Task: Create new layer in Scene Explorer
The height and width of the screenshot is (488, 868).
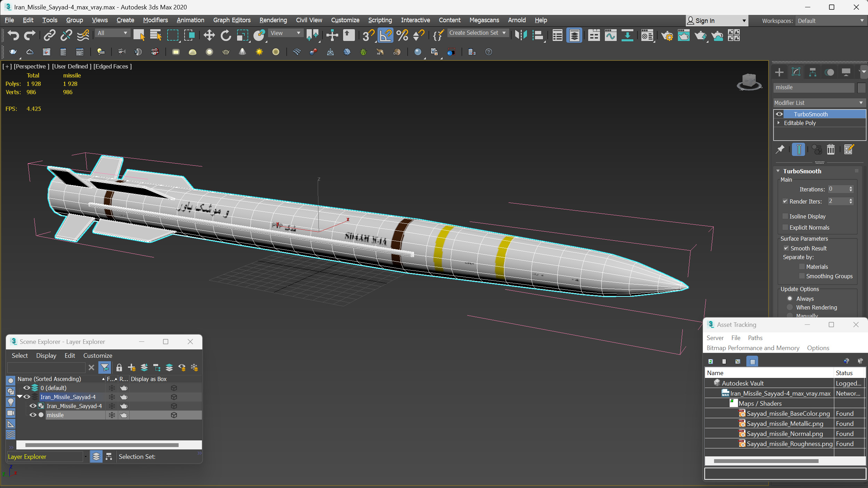Action: point(132,367)
